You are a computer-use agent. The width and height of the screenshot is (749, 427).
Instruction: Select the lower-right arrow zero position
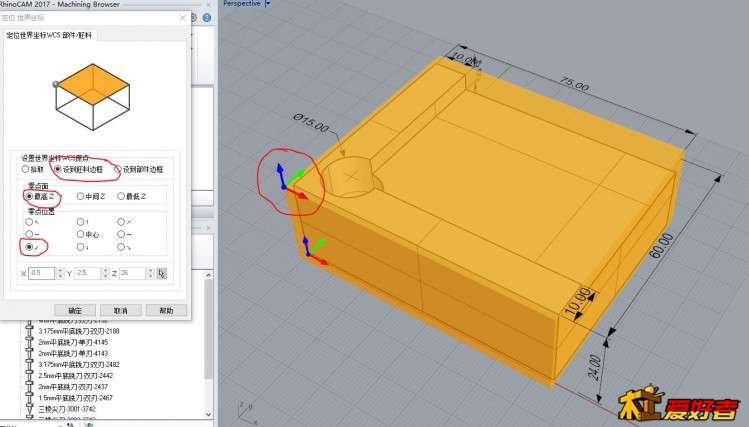(124, 247)
